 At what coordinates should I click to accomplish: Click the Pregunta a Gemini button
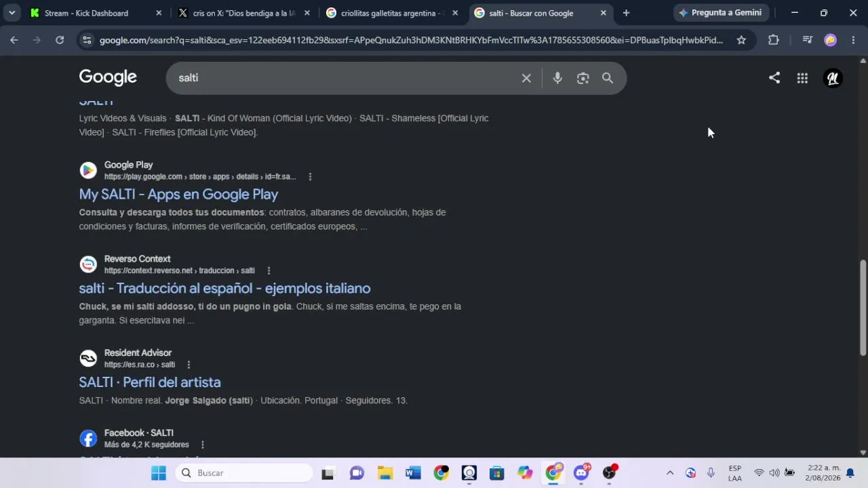click(x=722, y=13)
